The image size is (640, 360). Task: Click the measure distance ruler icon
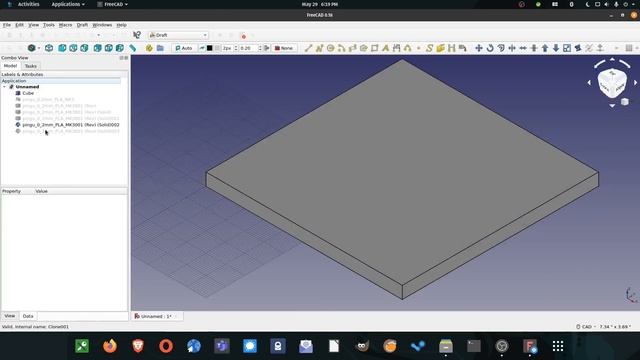point(133,48)
